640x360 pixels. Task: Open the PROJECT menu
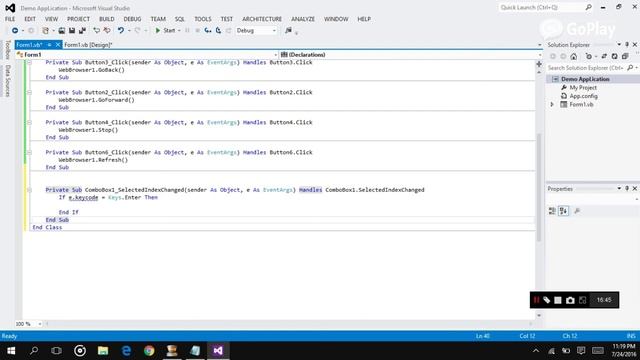[78, 19]
